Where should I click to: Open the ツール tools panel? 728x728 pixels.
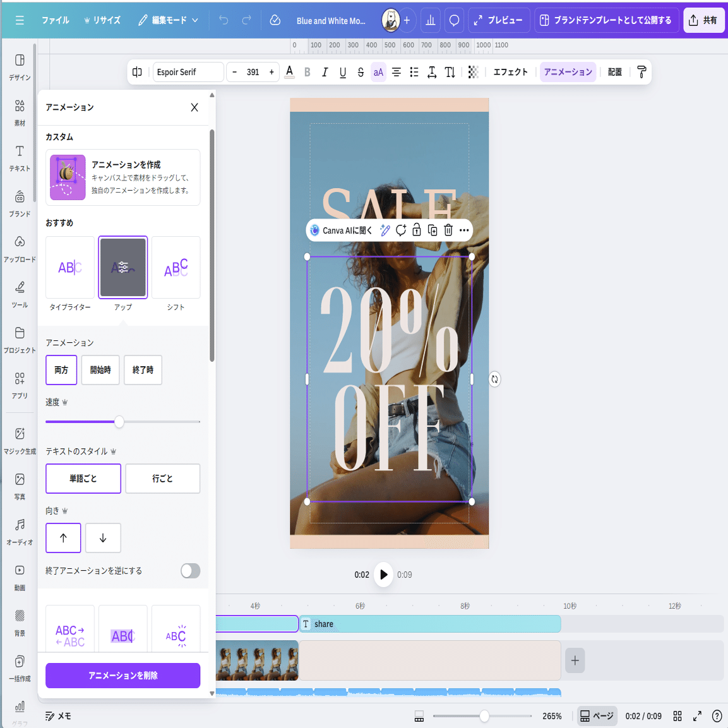20,294
